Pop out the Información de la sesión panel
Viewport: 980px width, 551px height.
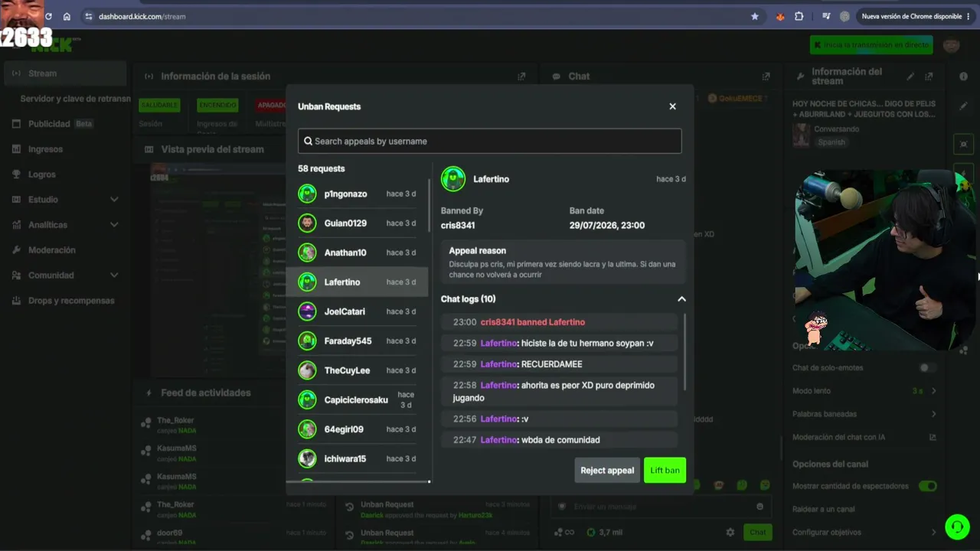521,77
